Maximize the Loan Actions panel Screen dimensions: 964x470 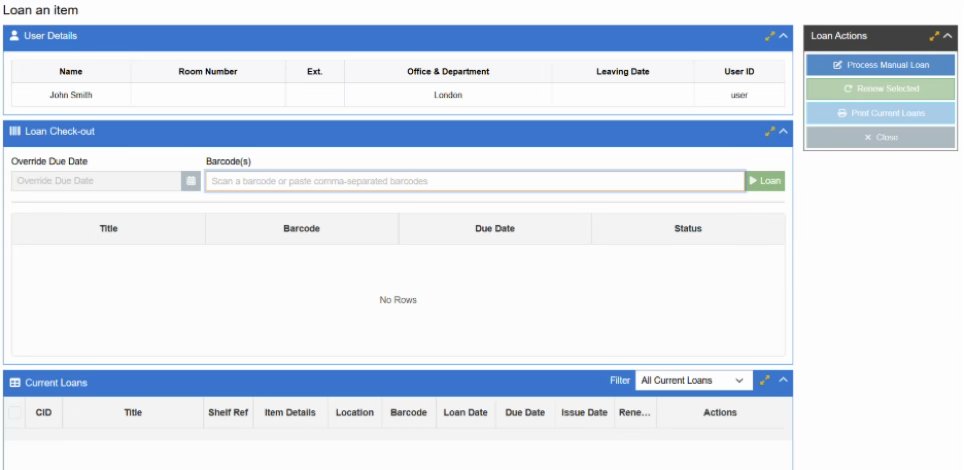(x=934, y=36)
